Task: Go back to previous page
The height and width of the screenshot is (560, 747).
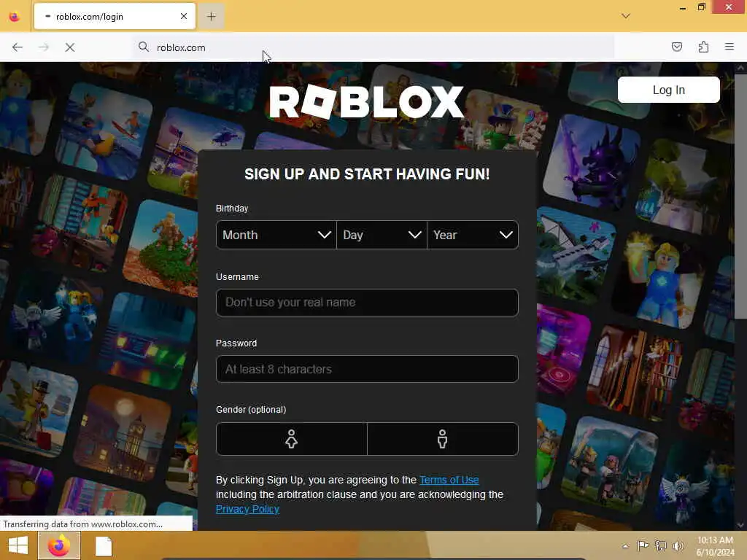Action: (18, 47)
